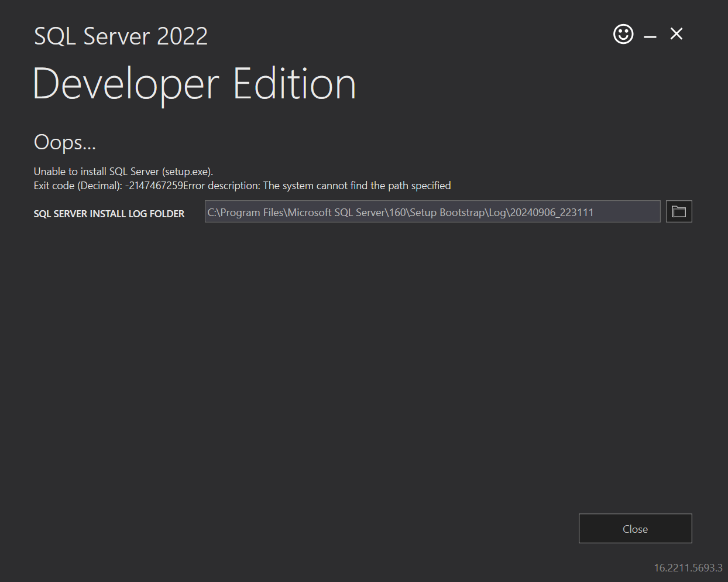Click the SQL SERVER INSTALL LOG FOLDER label
The height and width of the screenshot is (582, 728).
pyautogui.click(x=109, y=214)
